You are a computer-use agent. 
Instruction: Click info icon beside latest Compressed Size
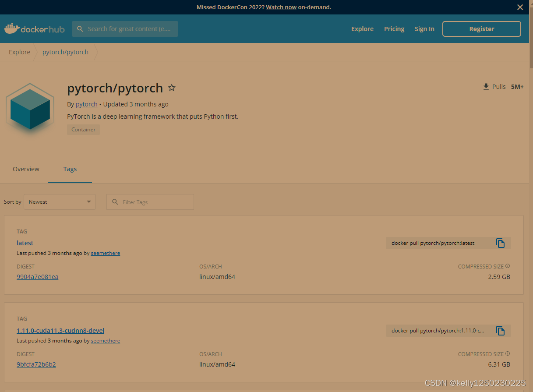(508, 266)
